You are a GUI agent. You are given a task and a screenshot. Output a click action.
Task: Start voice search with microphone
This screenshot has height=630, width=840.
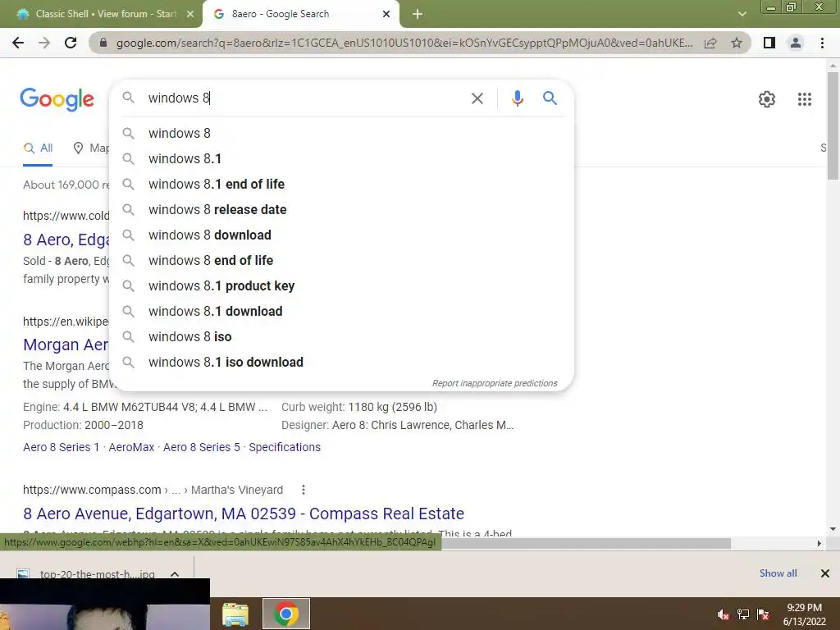pyautogui.click(x=517, y=98)
